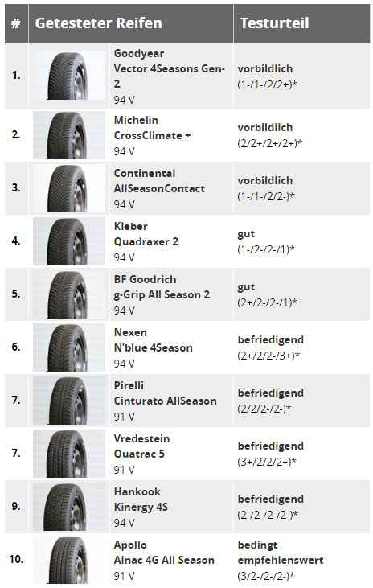Open the Vredestein Quatrac 5 tire thumbnail
The image size is (373, 588).
69,454
